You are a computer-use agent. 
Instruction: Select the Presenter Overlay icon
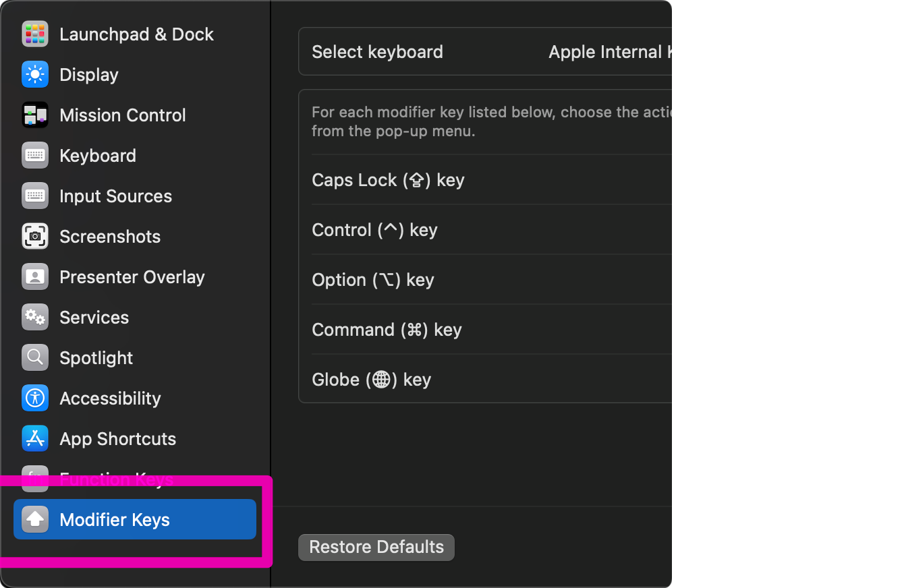pos(35,277)
